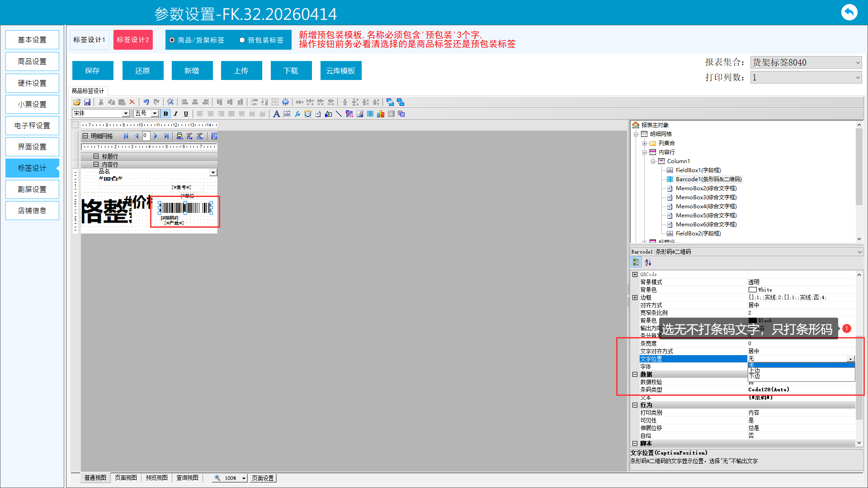Insert a picture box from toolbar
Viewport: 868px width, 488px height.
(x=360, y=114)
